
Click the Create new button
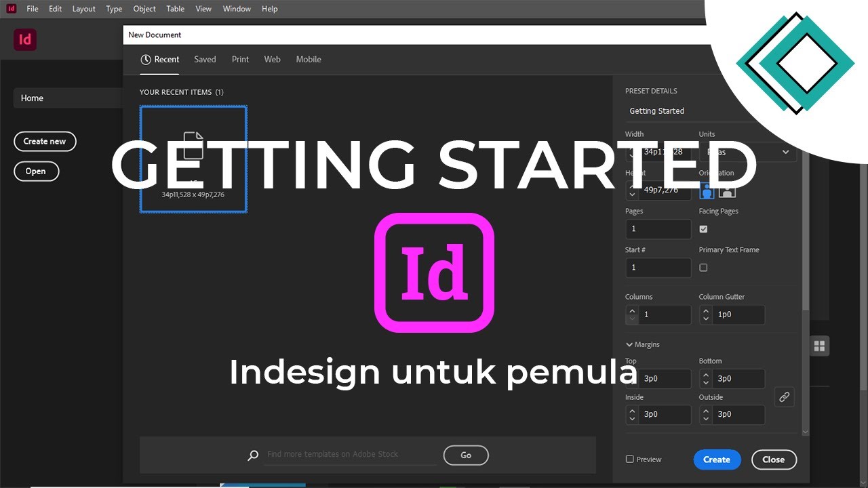tap(45, 142)
